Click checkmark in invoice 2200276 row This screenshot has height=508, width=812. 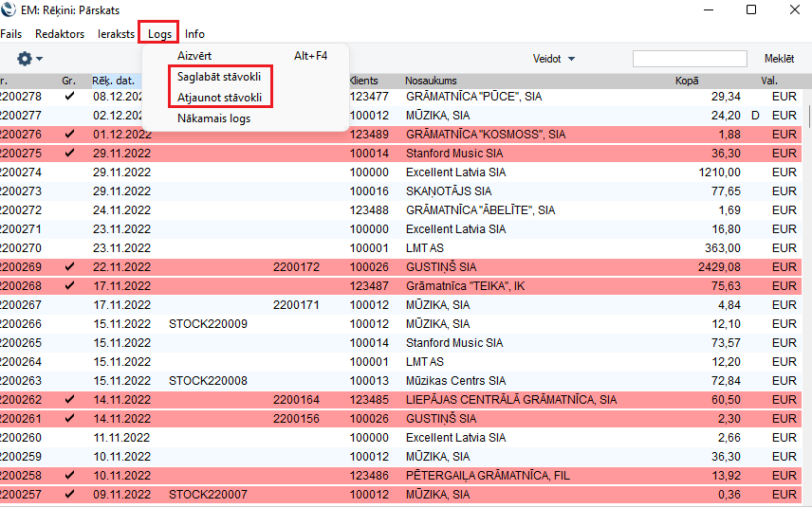(x=68, y=135)
